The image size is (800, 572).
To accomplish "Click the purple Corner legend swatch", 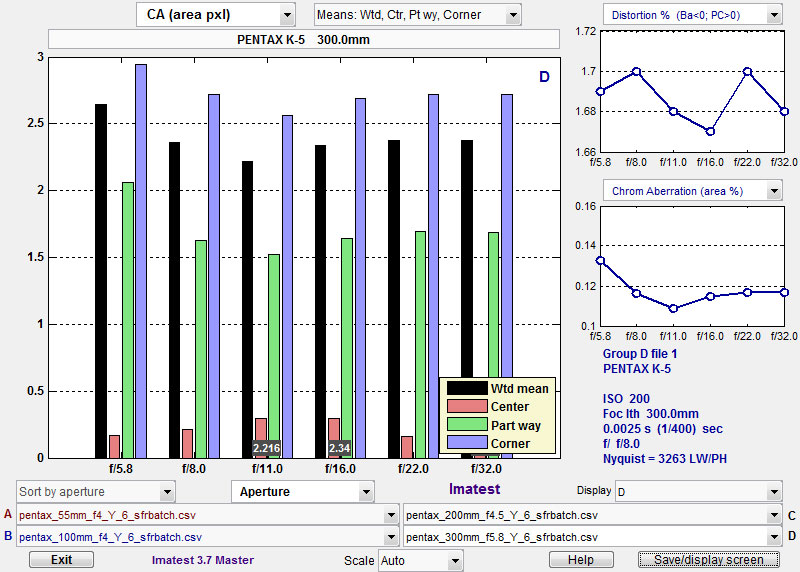I will click(x=467, y=443).
